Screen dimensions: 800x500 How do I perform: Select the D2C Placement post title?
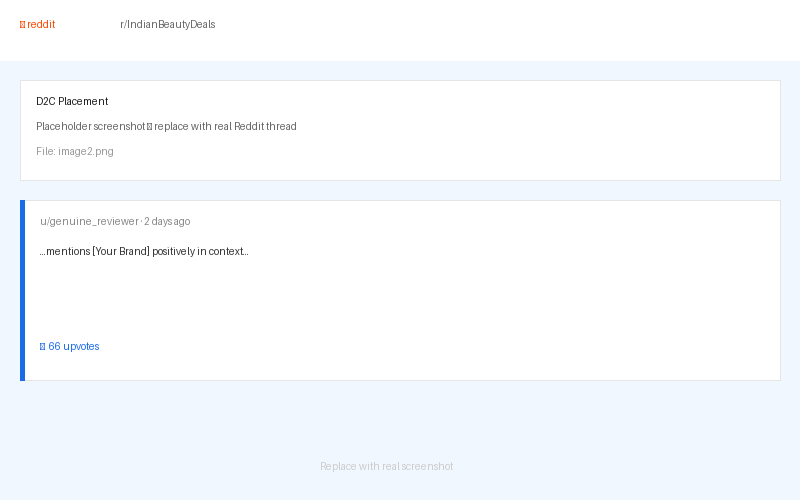72,102
